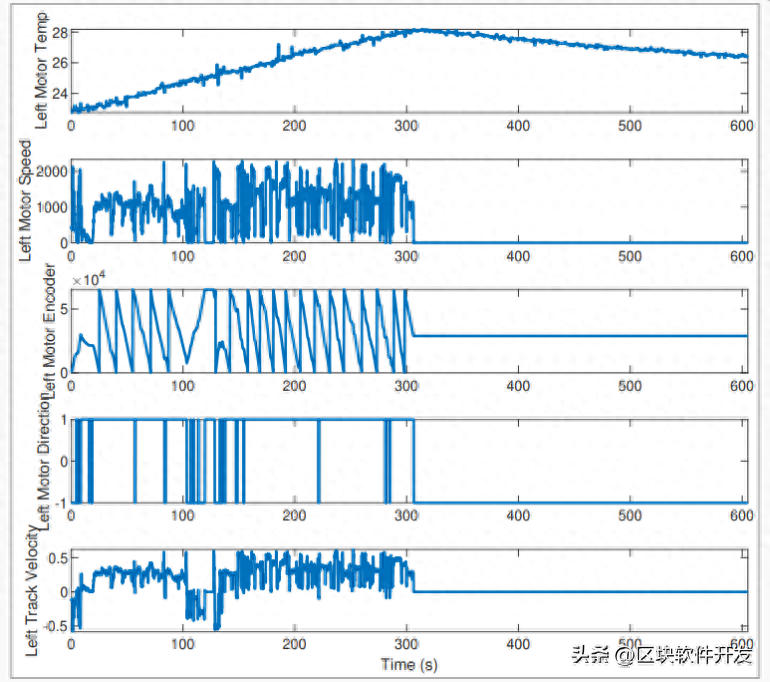Viewport: 770px width, 682px height.
Task: Click the "0.5" tick on the track velocity axis
Action: [x=56, y=557]
